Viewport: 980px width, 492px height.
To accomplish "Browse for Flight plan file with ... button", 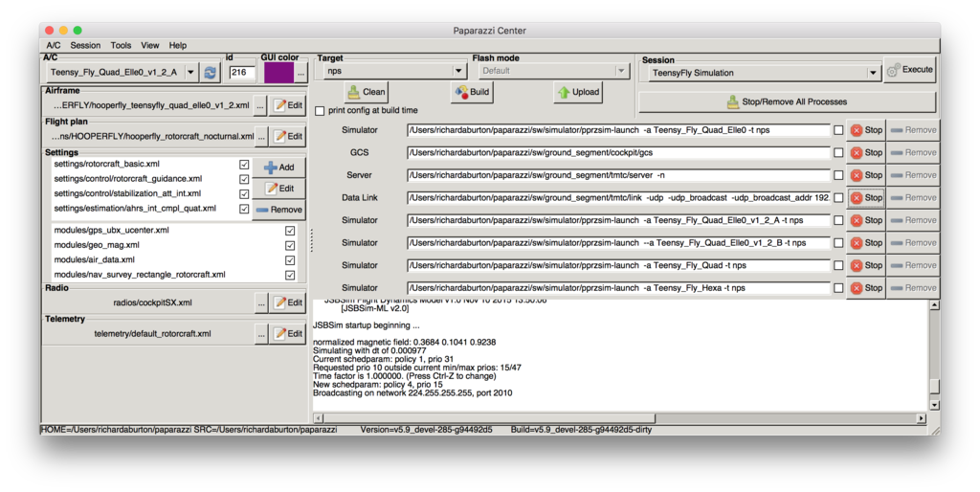I will tap(260, 136).
